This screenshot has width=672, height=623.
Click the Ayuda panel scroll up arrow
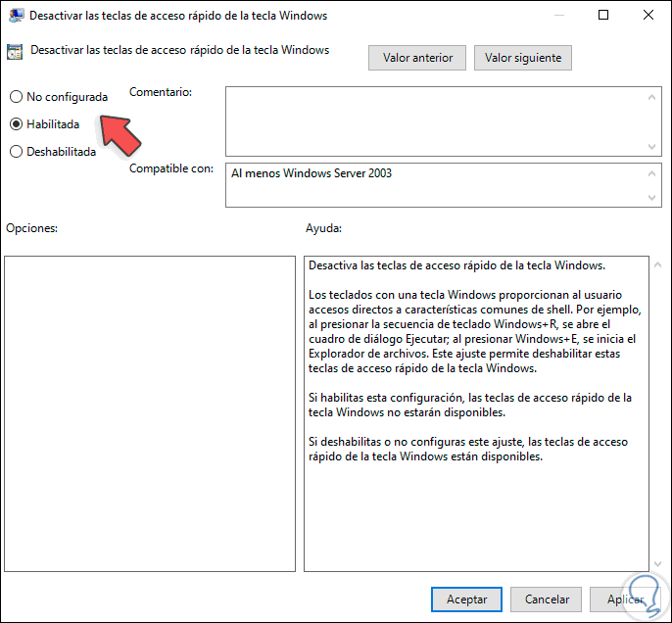(x=658, y=265)
